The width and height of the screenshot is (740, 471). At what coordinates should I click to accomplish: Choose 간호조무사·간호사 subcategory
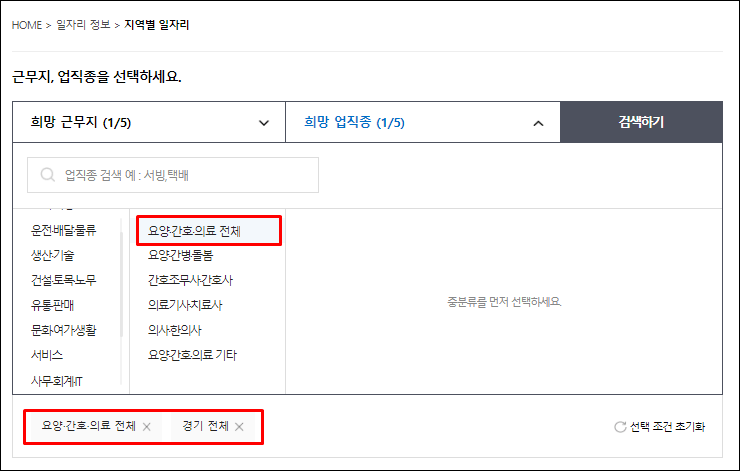[190, 280]
